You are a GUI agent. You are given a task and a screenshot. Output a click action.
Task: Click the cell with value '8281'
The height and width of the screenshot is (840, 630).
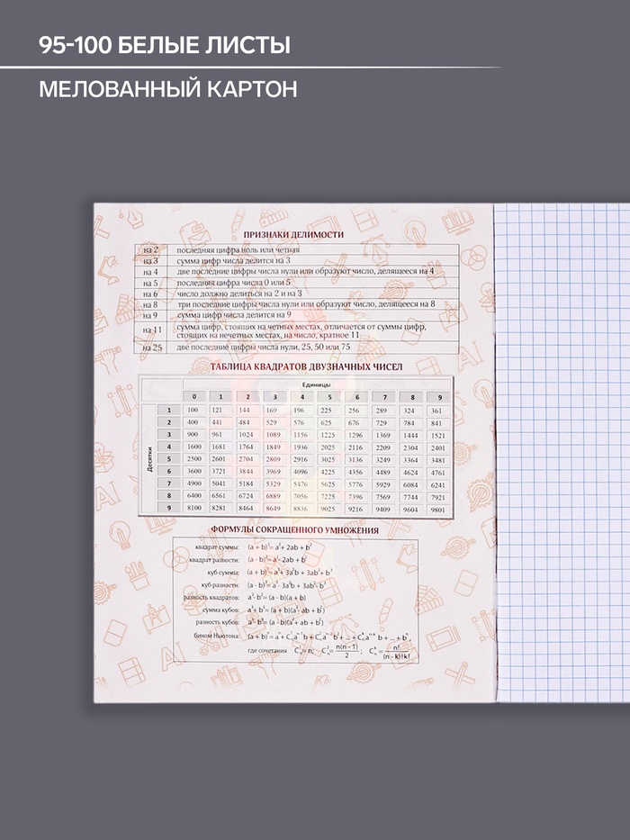[219, 508]
